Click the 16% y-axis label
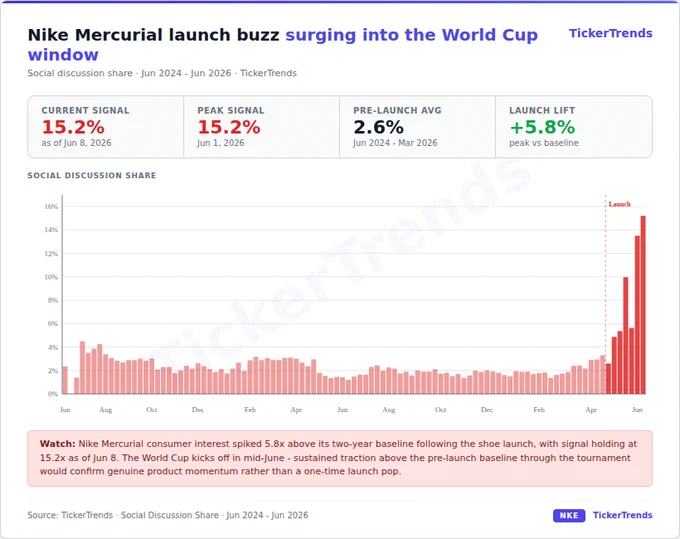 [51, 206]
